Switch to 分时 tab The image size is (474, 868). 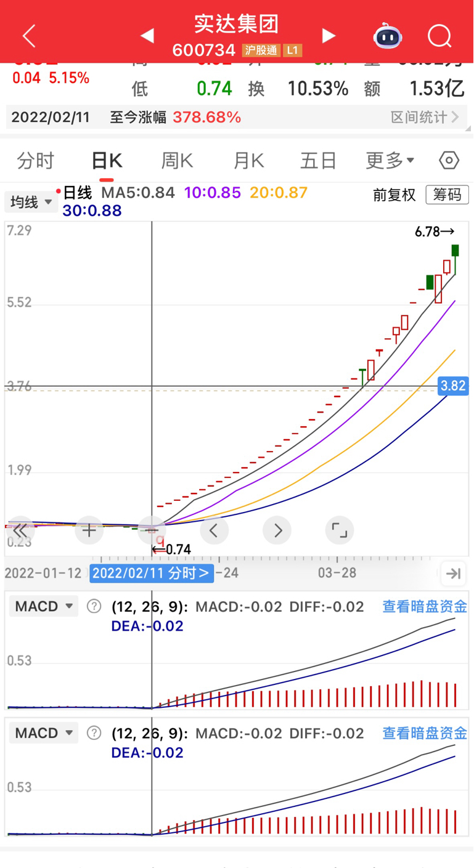[36, 161]
